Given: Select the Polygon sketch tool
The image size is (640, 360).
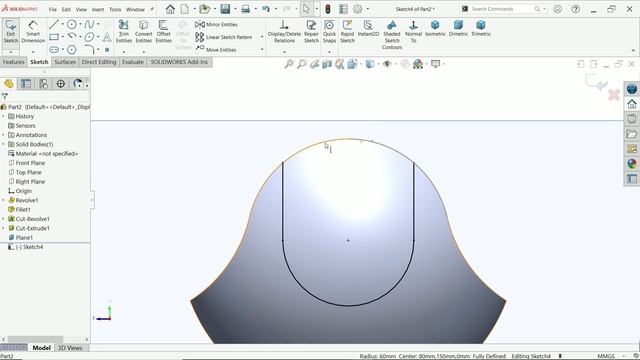Looking at the screenshot, I should point(71,50).
